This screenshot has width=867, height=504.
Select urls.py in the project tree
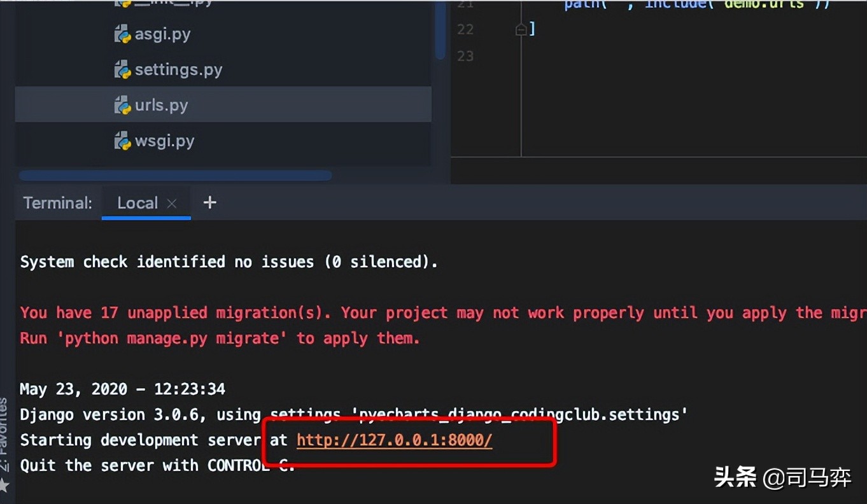223,104
